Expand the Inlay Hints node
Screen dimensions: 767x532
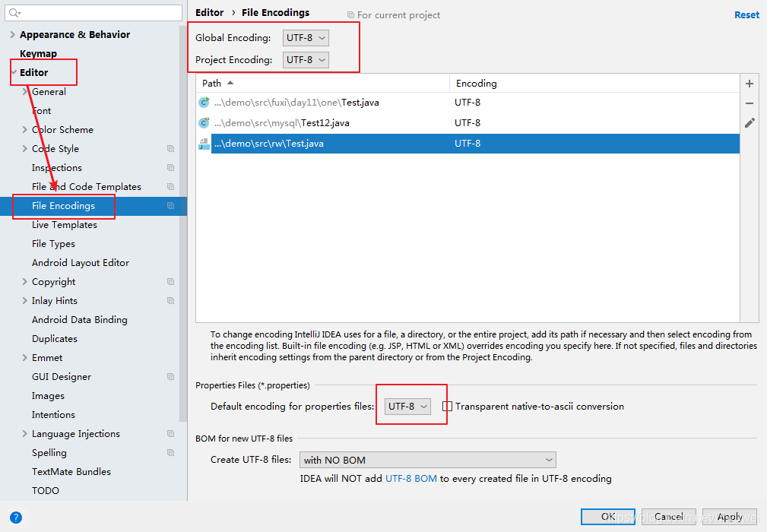point(24,301)
